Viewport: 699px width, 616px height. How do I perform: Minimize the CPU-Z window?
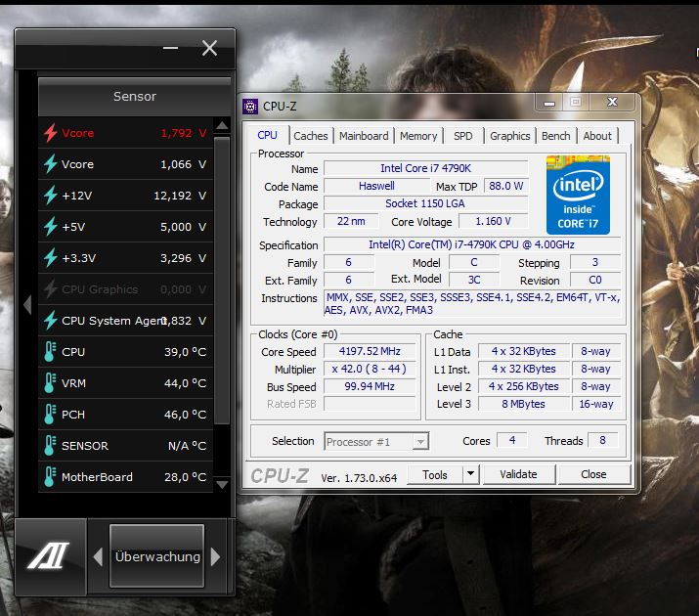tap(549, 103)
